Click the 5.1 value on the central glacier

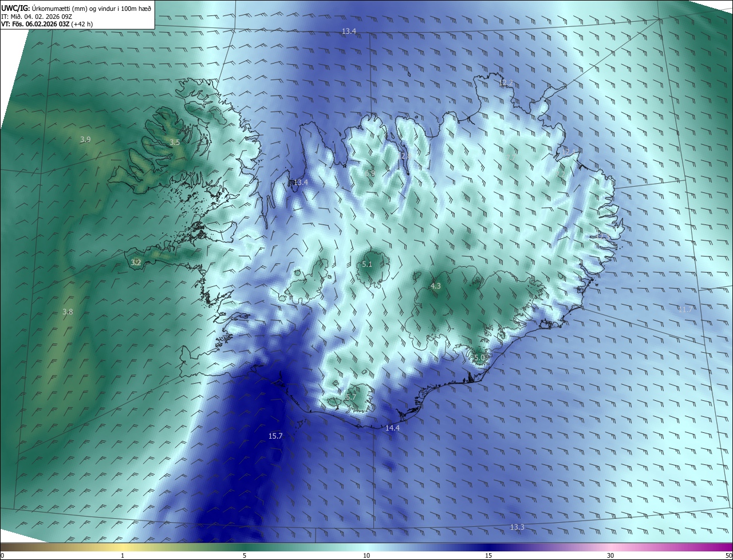click(367, 265)
